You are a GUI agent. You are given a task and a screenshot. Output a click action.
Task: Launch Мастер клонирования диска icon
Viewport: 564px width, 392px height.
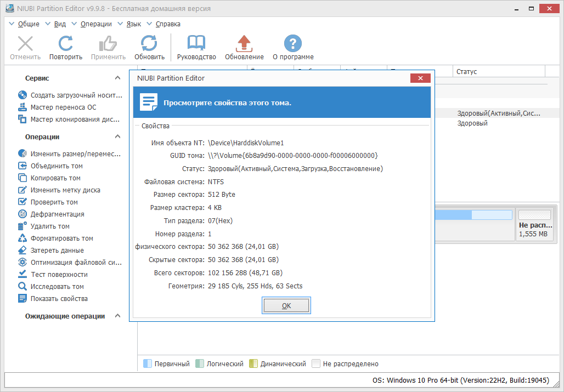click(x=22, y=120)
